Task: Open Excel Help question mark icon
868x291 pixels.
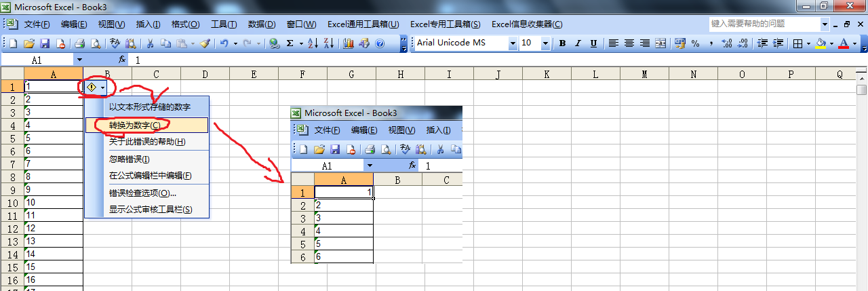Action: point(380,43)
